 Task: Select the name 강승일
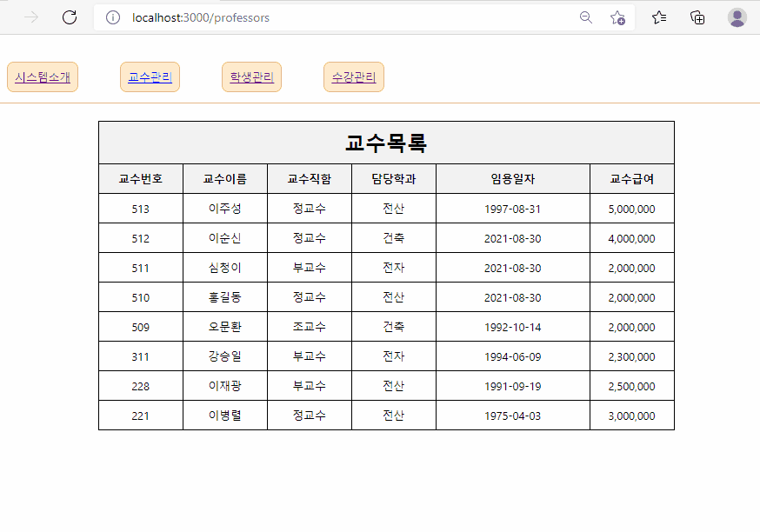tap(225, 356)
